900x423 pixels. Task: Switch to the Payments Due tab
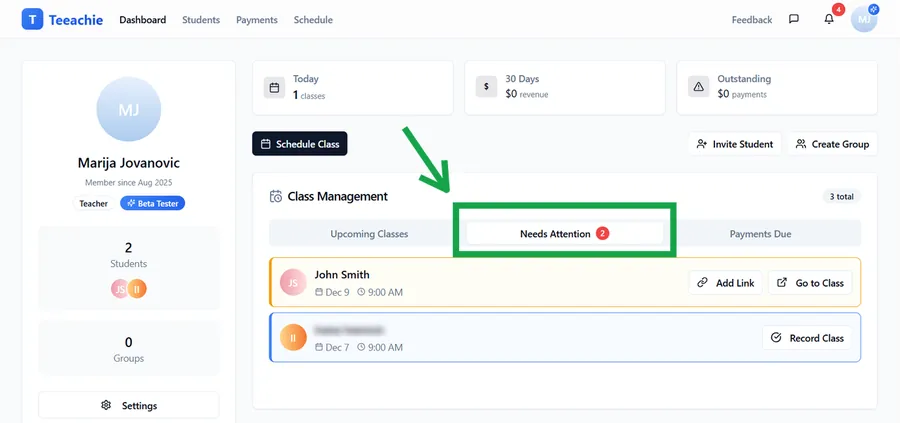760,234
